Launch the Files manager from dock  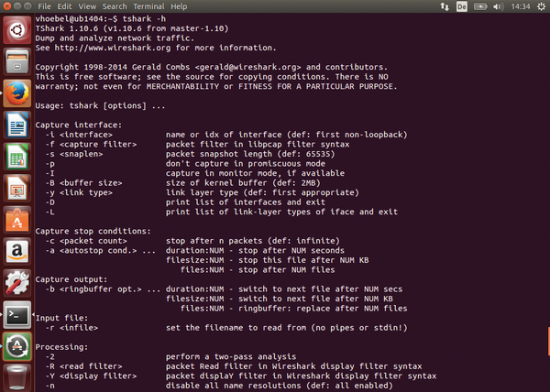point(16,61)
